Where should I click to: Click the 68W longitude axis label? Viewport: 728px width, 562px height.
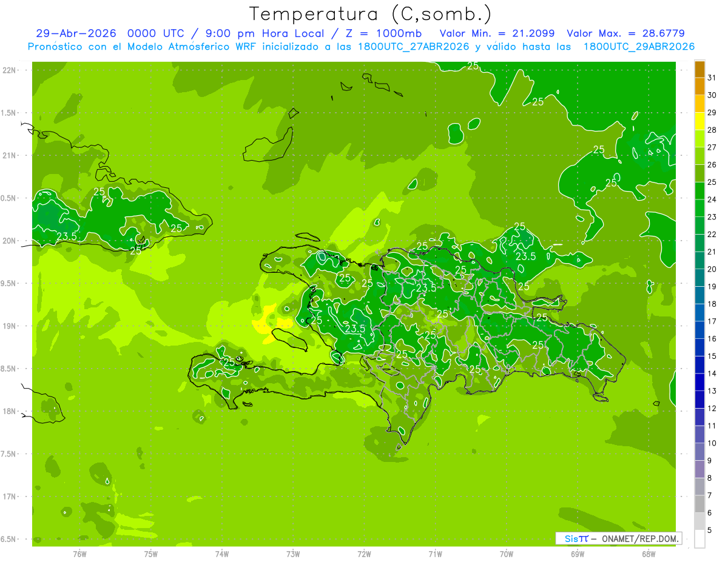[649, 554]
